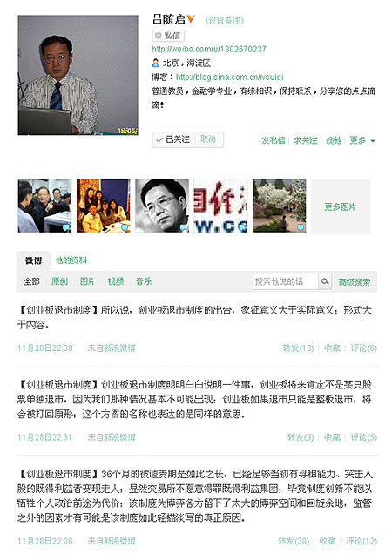This screenshot has width=392, height=554.
Task: Toggle the 已关注 followed checkmark
Action: coord(159,140)
